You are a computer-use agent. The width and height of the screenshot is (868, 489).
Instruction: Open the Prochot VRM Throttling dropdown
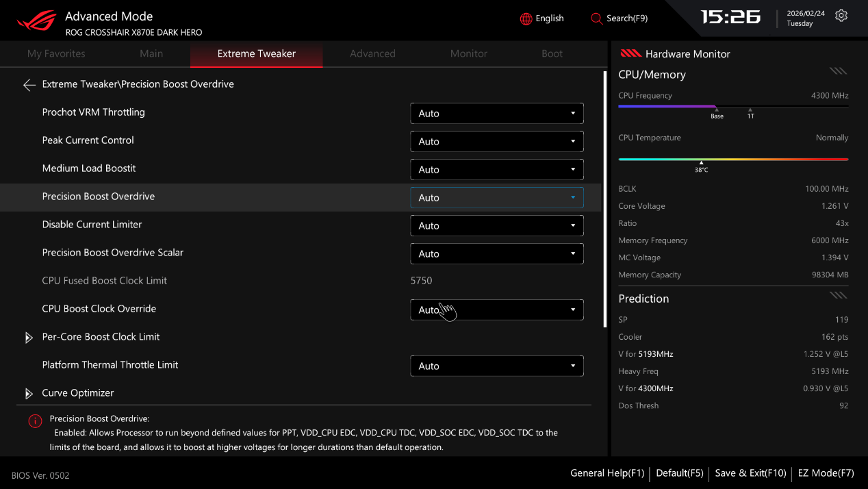[496, 114]
